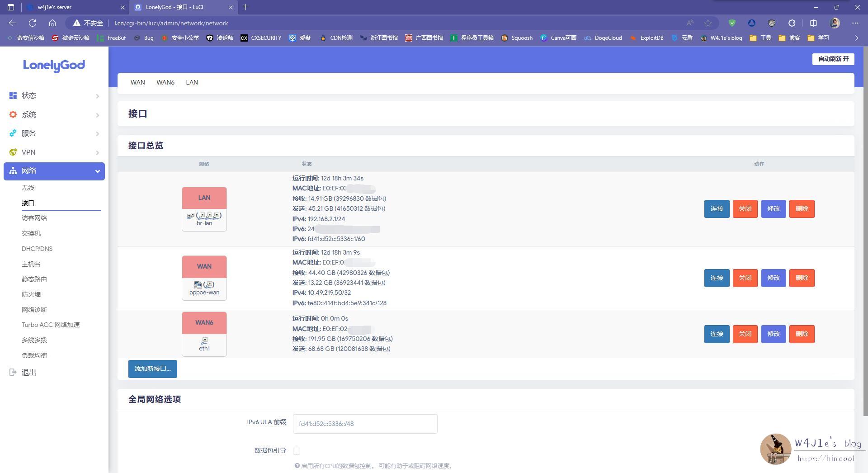Expand the 系统 menu chevron
Viewport: 868px width, 473px height.
(97, 115)
